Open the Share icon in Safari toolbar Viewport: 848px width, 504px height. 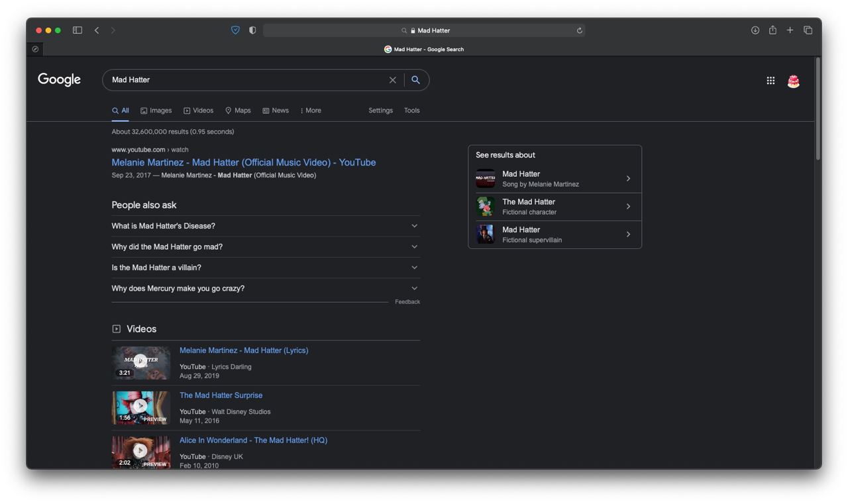point(772,30)
